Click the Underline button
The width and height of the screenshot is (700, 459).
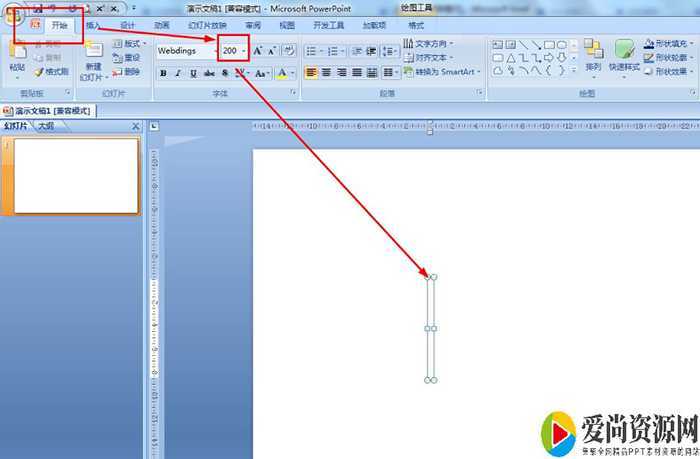click(x=193, y=73)
